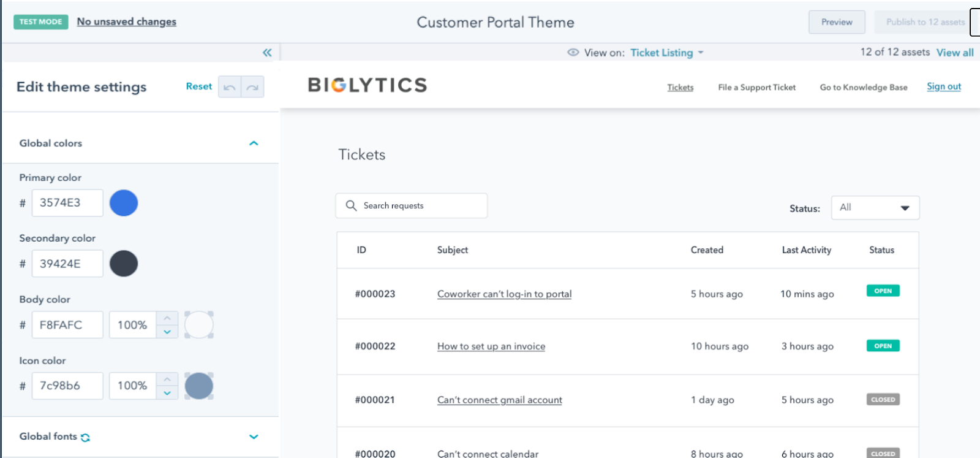This screenshot has width=980, height=458.
Task: Open File a Support Ticket nav item
Action: point(757,87)
